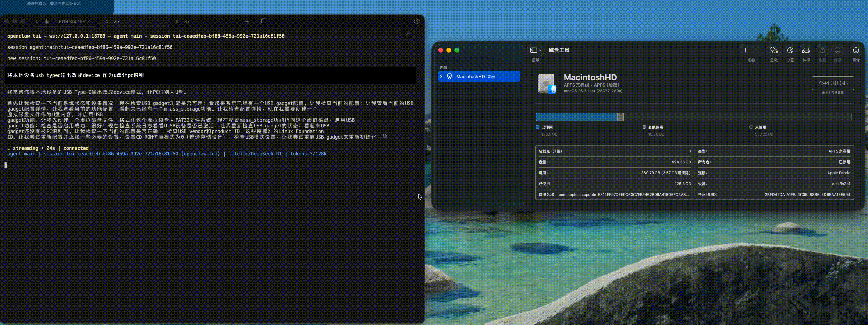Click the 未使用 legend marker
This screenshot has height=325, width=868.
(751, 127)
